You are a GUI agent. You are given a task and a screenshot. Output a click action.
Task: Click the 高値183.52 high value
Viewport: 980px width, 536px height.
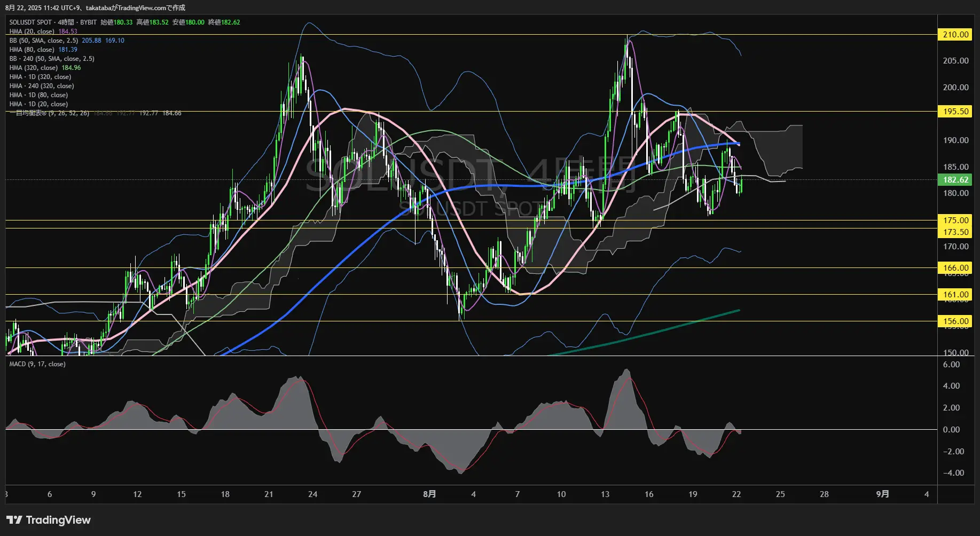tap(152, 22)
